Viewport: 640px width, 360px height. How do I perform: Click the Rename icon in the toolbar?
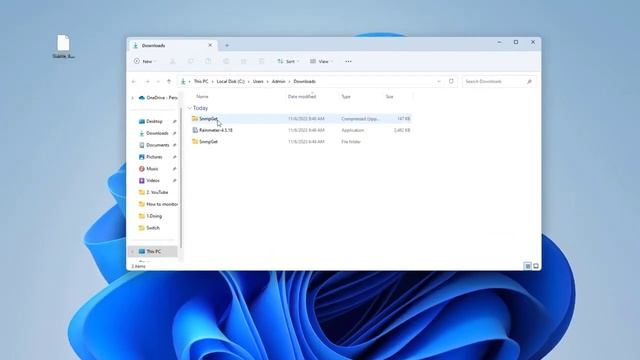tap(226, 61)
